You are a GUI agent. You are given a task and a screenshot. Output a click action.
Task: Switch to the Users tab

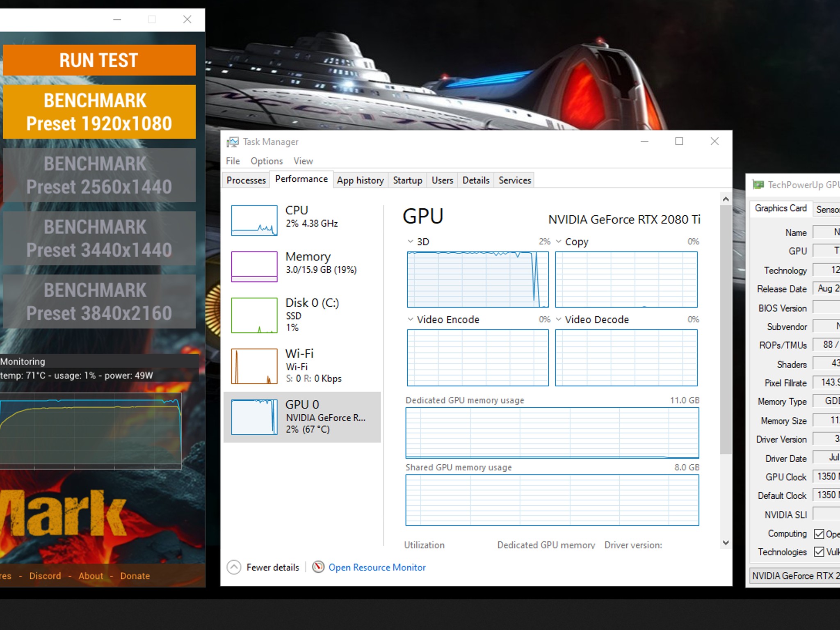point(442,180)
